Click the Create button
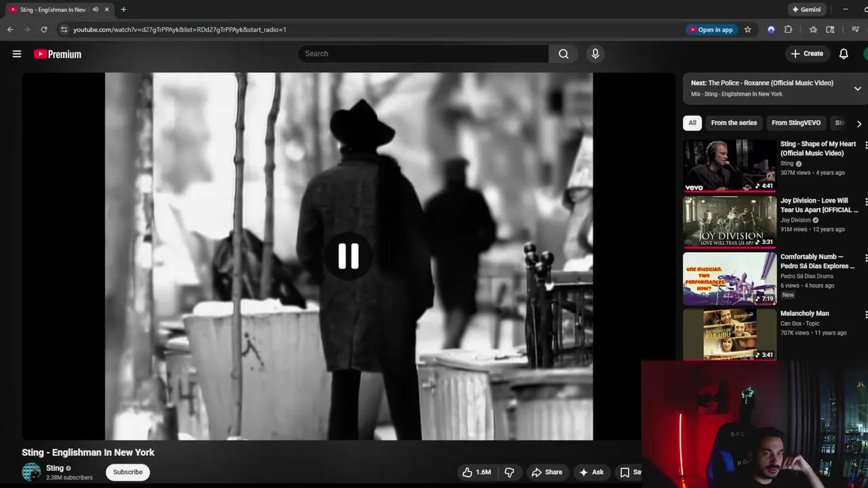Image resolution: width=868 pixels, height=488 pixels. pos(807,54)
